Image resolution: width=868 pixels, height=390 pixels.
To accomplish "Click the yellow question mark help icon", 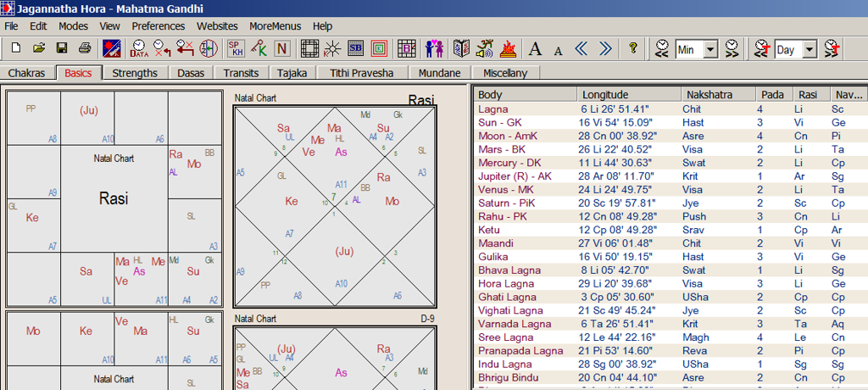I will (x=633, y=49).
